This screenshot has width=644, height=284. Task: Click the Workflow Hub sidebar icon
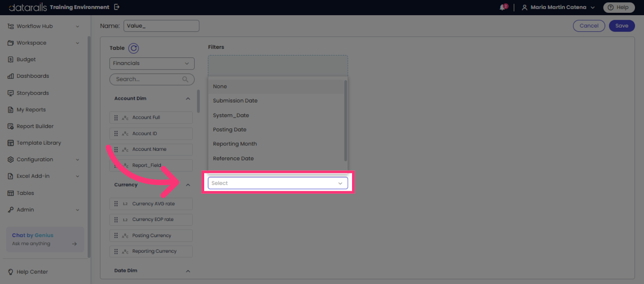(10, 26)
